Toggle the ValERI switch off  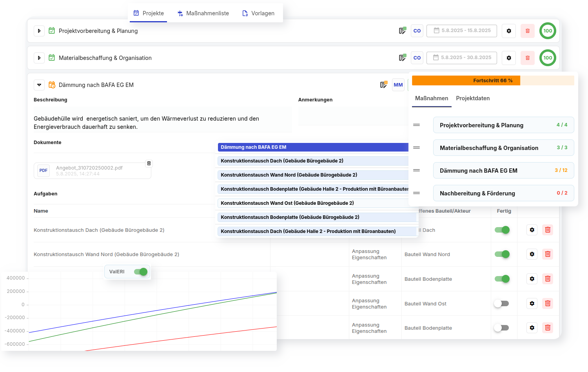click(x=141, y=272)
